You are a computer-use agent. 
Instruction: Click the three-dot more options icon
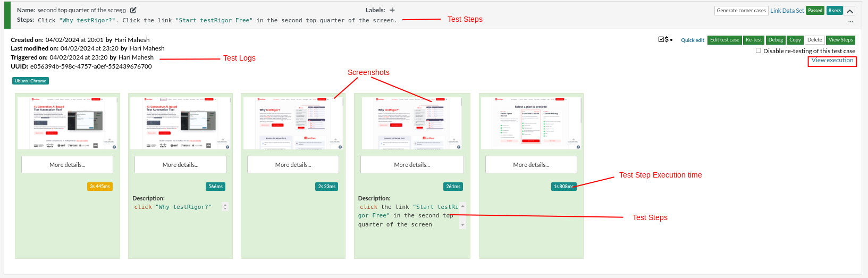coord(850,22)
